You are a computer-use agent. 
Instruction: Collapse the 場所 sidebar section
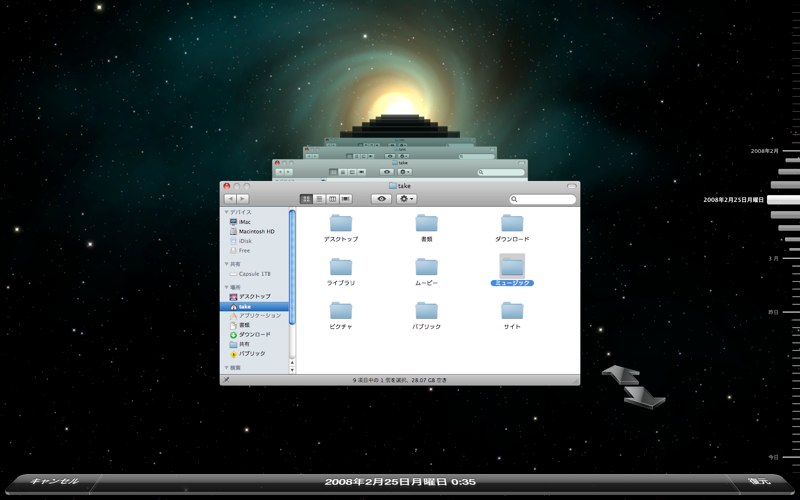point(227,287)
